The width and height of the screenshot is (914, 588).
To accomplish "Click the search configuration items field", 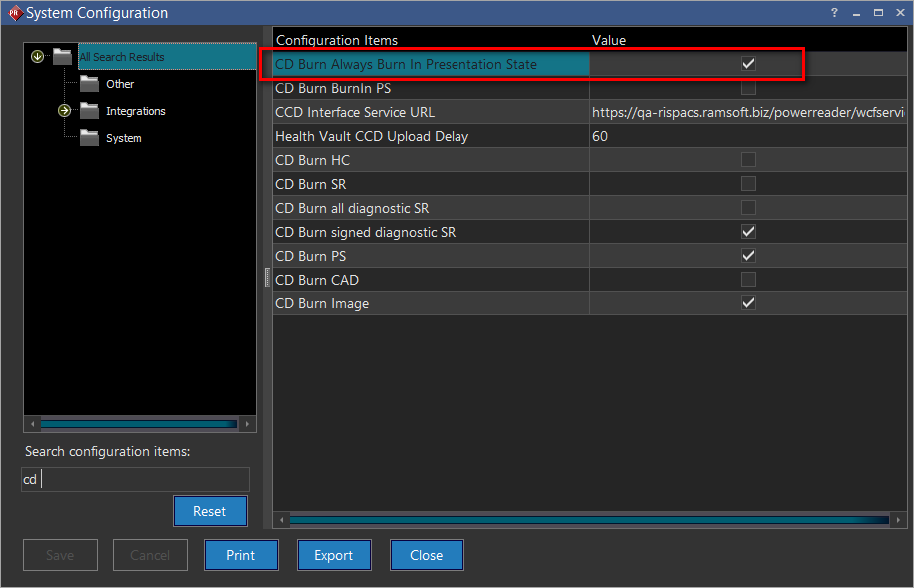I will click(x=135, y=479).
